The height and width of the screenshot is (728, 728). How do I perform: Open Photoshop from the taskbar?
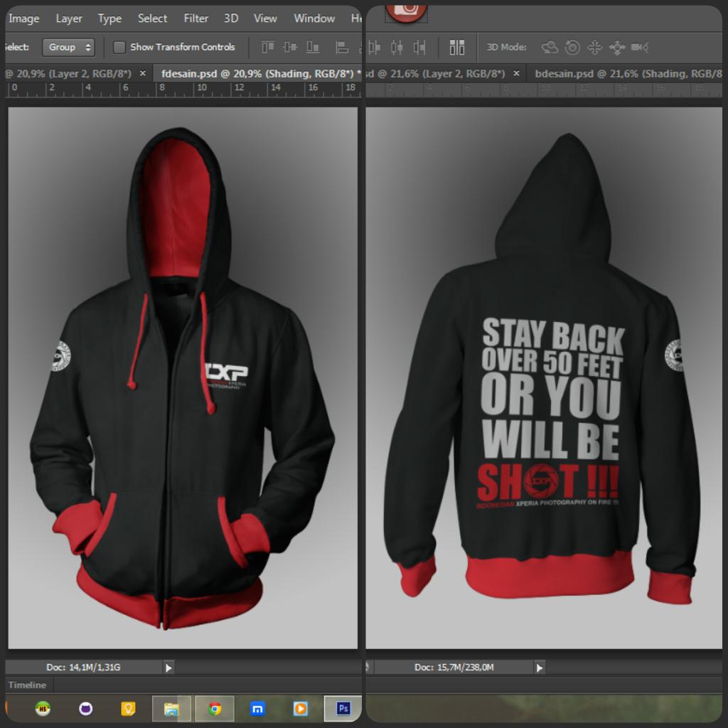343,709
